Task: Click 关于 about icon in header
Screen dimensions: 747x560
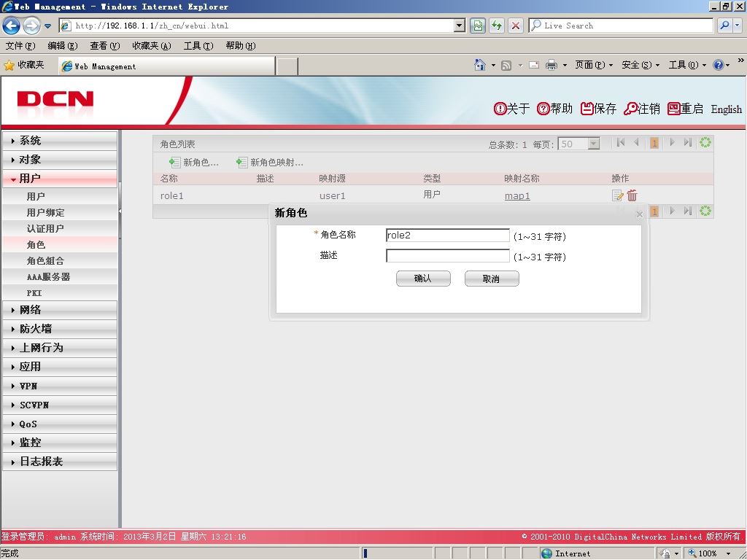Action: (x=511, y=109)
